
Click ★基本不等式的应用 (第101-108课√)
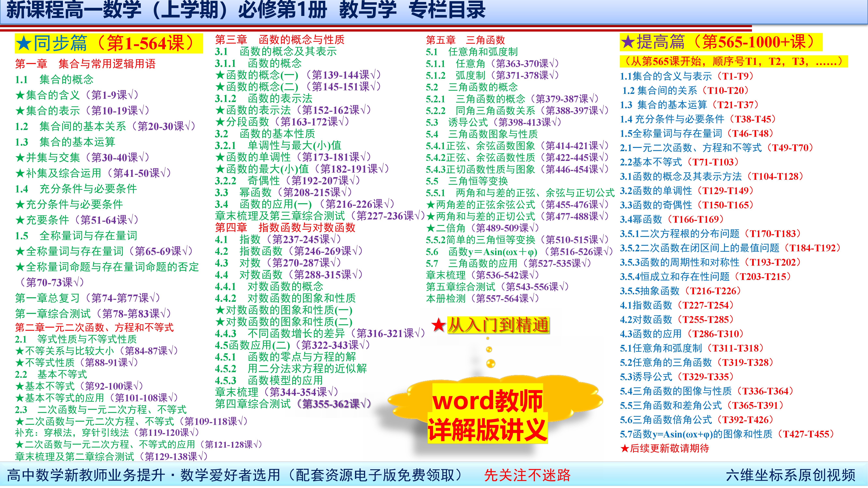pyautogui.click(x=97, y=398)
